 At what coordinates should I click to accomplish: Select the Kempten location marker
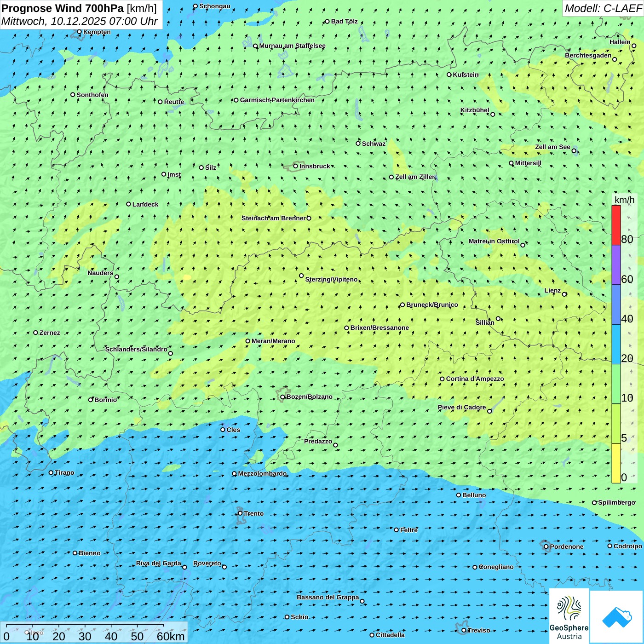tap(79, 32)
